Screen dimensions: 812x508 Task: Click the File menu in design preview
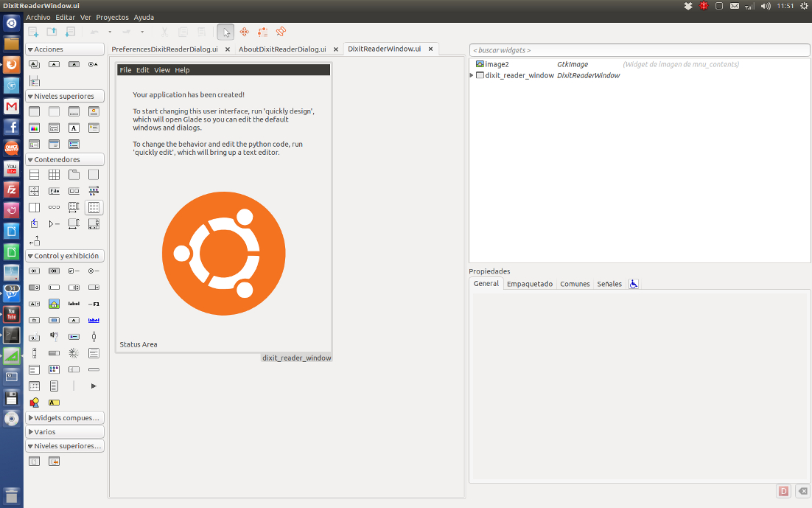pos(125,70)
